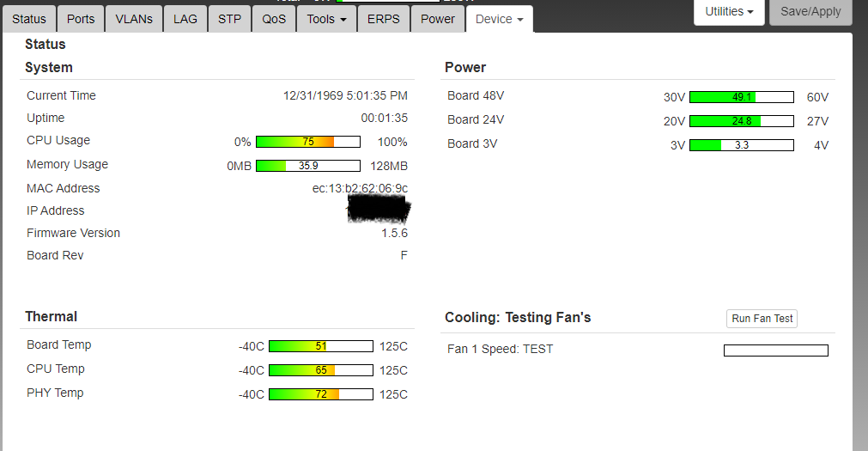The height and width of the screenshot is (451, 868).
Task: Go to the STP tab
Action: (x=229, y=19)
